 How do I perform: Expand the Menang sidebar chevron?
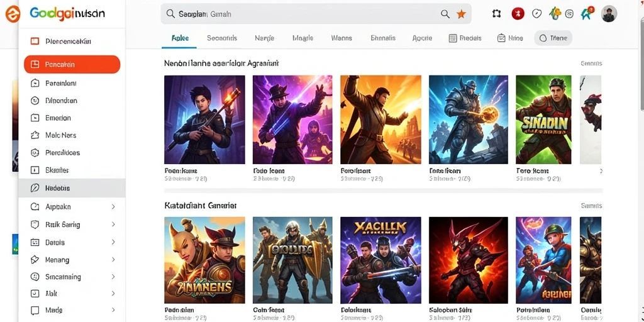[113, 260]
